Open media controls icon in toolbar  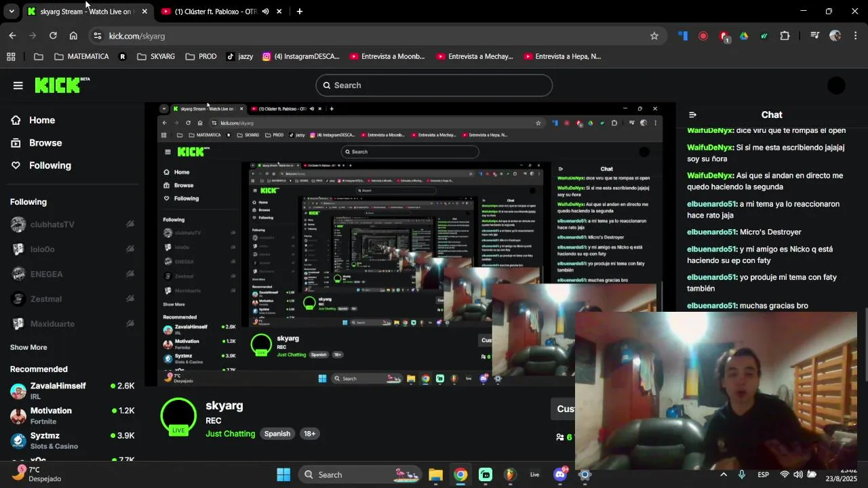[x=814, y=36]
